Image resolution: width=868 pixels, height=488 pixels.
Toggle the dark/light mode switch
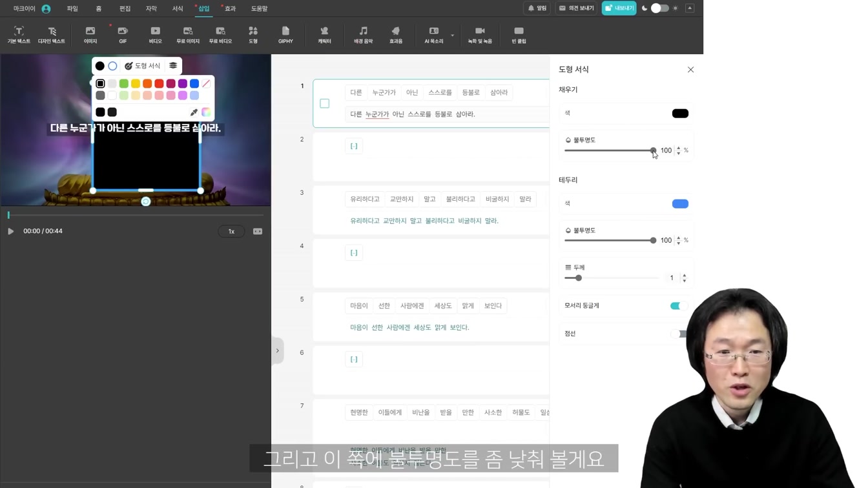click(659, 8)
